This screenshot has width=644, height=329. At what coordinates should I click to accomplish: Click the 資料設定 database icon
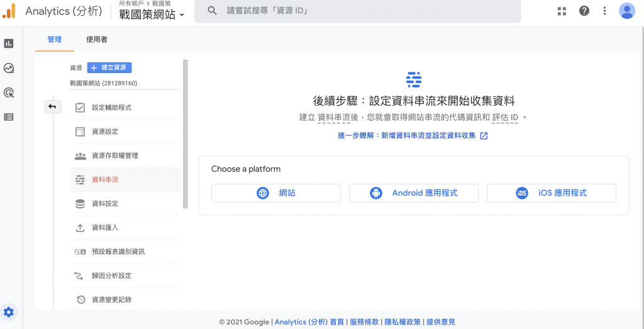coord(80,203)
